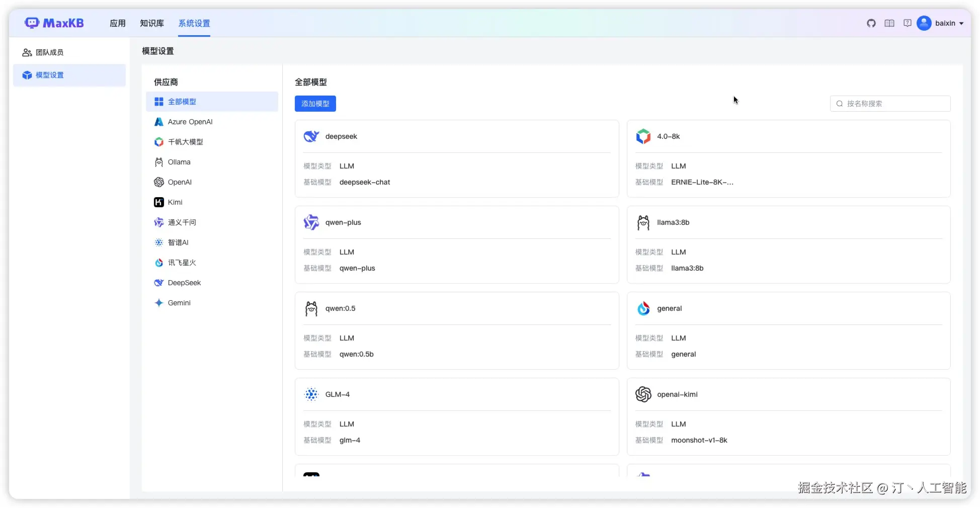Viewport: 980px width, 508px height.
Task: Click the qwen-plus card logo
Action: [311, 222]
